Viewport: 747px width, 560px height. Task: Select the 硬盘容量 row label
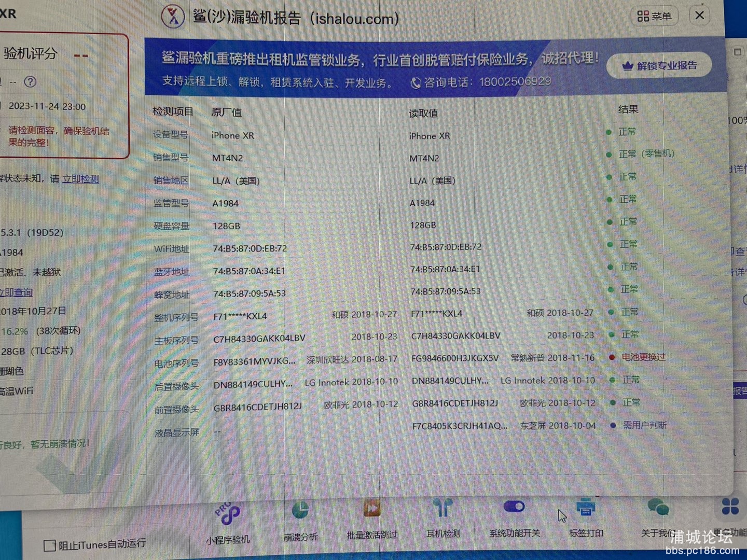(x=171, y=226)
